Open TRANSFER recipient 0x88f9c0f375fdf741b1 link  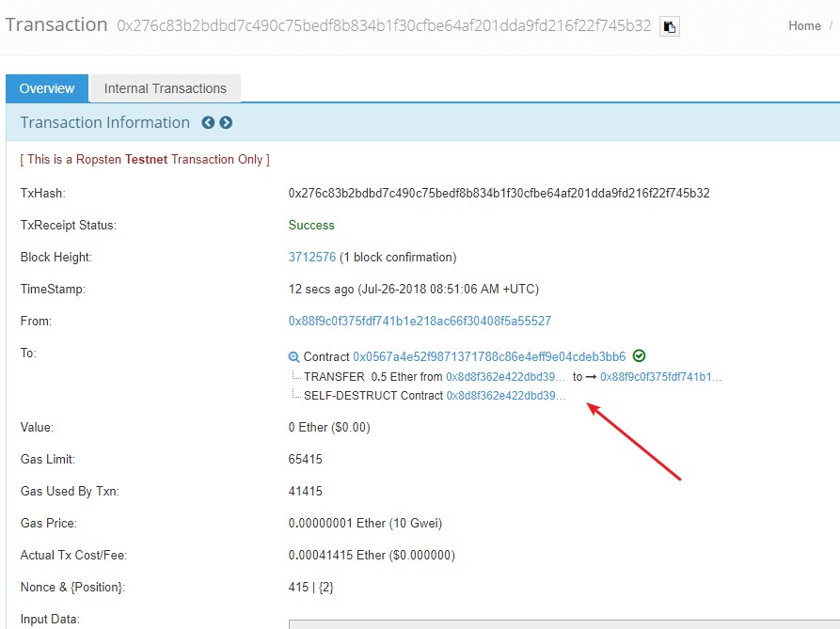[661, 377]
